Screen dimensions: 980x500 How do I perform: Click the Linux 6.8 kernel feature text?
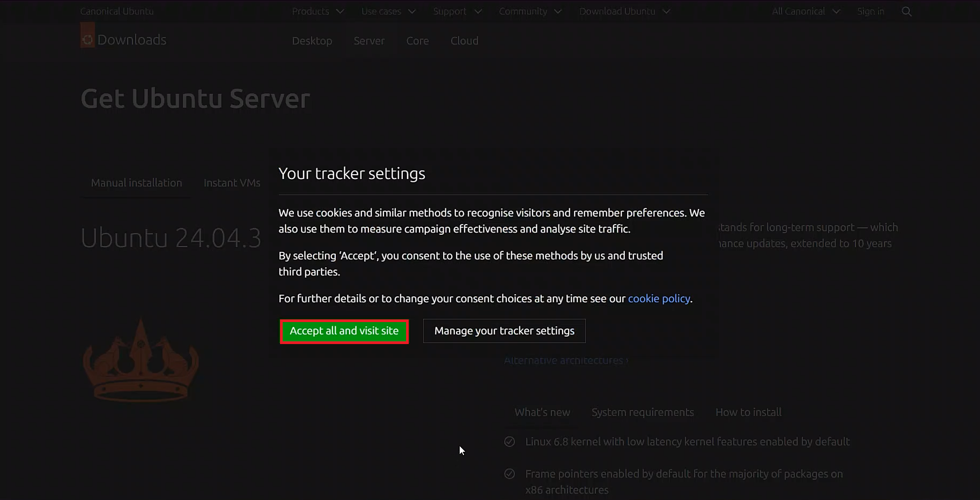click(x=687, y=442)
